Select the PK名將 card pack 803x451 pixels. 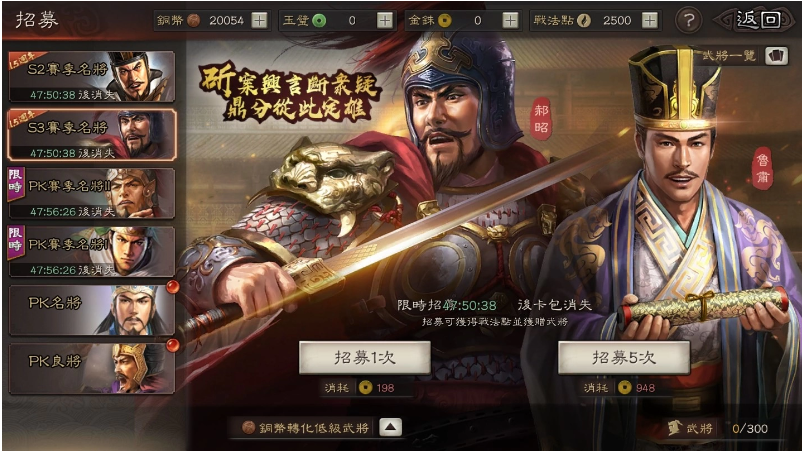(92, 310)
